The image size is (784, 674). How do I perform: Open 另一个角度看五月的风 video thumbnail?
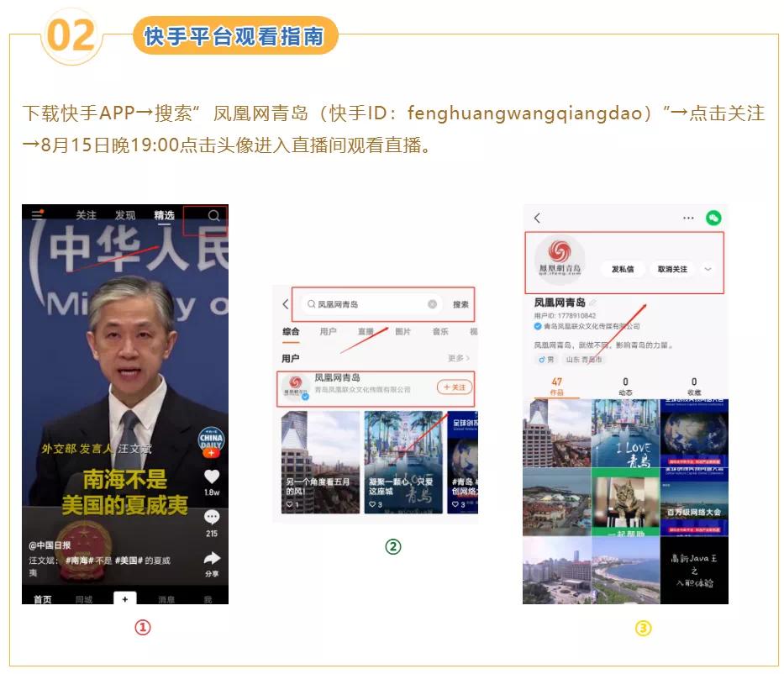[x=320, y=462]
